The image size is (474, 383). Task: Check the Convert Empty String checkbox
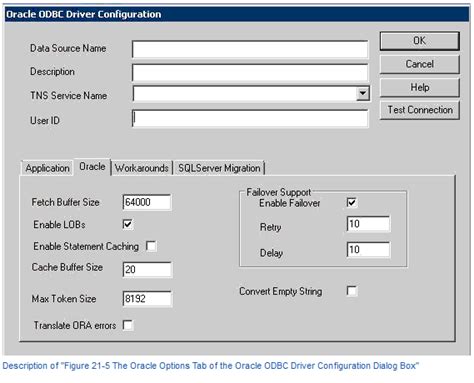(x=352, y=291)
